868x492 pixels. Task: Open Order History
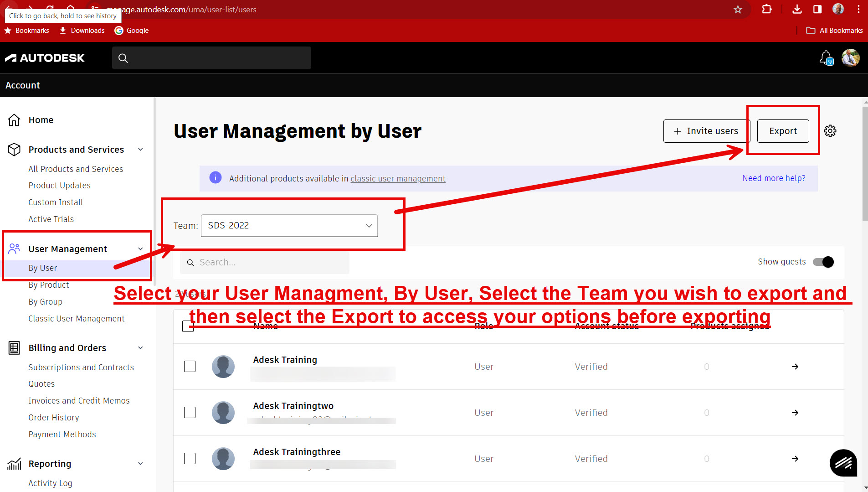[54, 418]
